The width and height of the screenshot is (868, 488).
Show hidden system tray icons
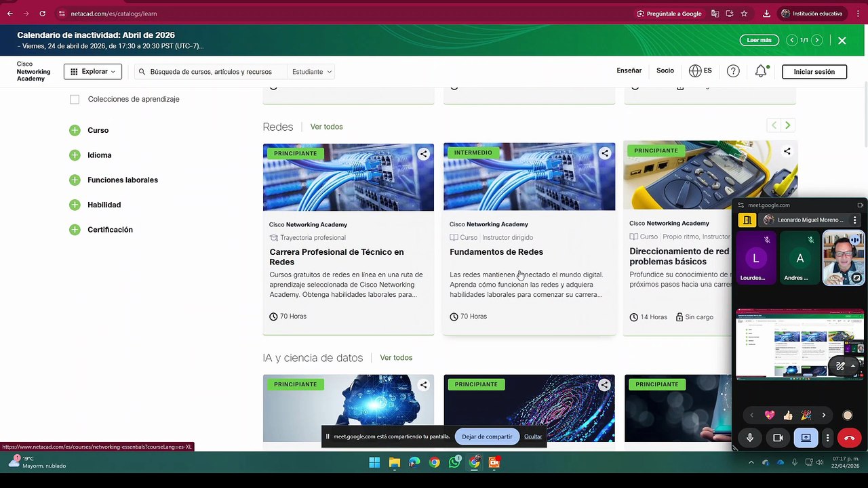[x=751, y=463]
